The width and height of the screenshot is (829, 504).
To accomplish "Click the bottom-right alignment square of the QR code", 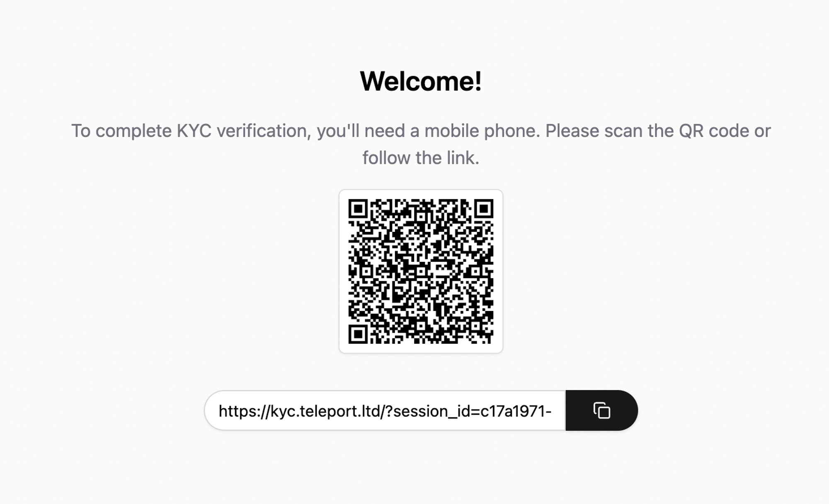I will (x=475, y=326).
